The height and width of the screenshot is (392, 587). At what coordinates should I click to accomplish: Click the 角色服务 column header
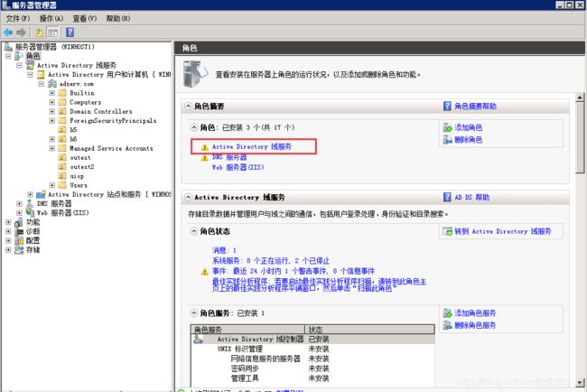(247, 330)
